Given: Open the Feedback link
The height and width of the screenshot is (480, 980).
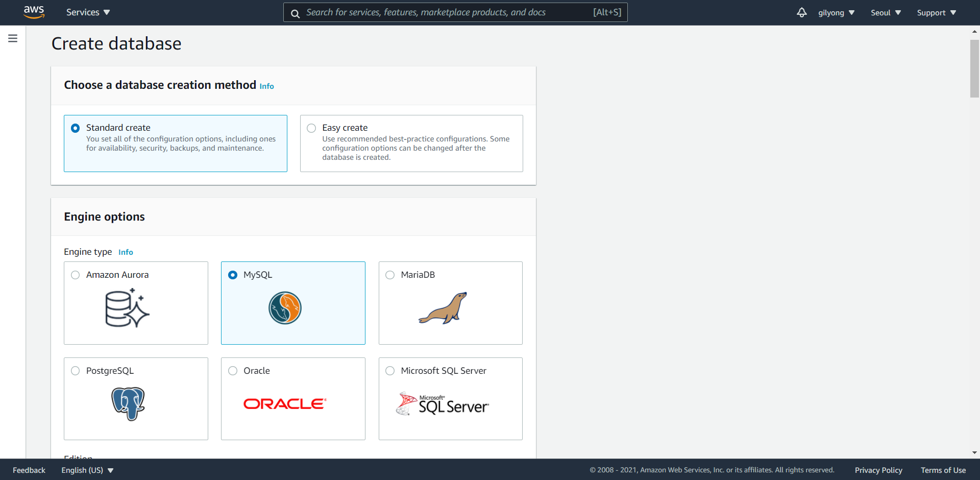Looking at the screenshot, I should (29, 470).
